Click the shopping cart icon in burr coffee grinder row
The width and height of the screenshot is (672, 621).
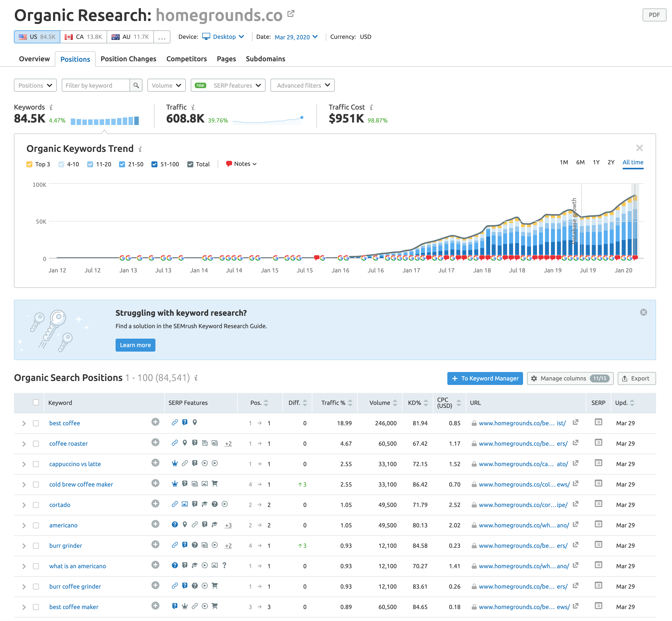pyautogui.click(x=215, y=586)
